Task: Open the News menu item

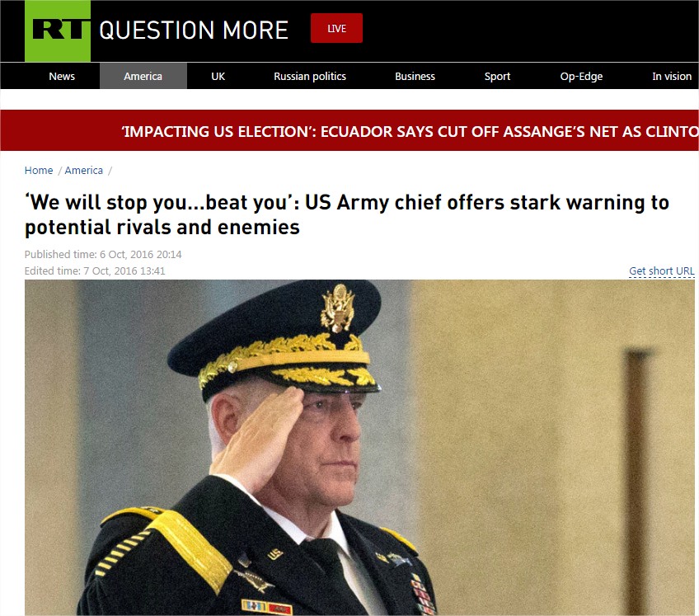Action: (x=62, y=76)
